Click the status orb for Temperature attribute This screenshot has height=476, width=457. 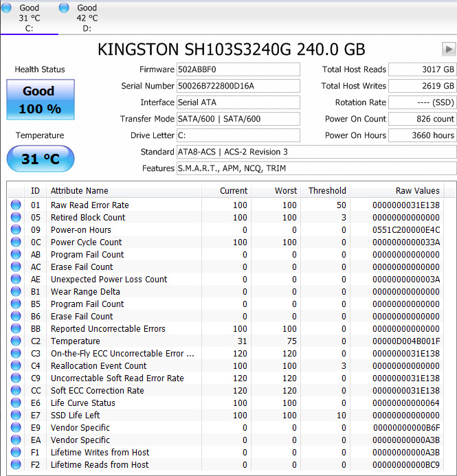[x=16, y=341]
